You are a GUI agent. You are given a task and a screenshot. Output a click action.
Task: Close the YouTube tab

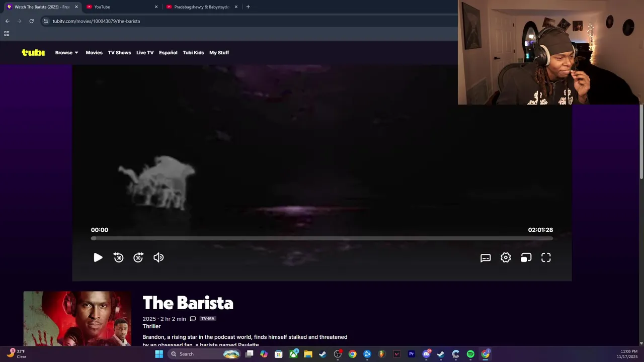[x=156, y=7]
